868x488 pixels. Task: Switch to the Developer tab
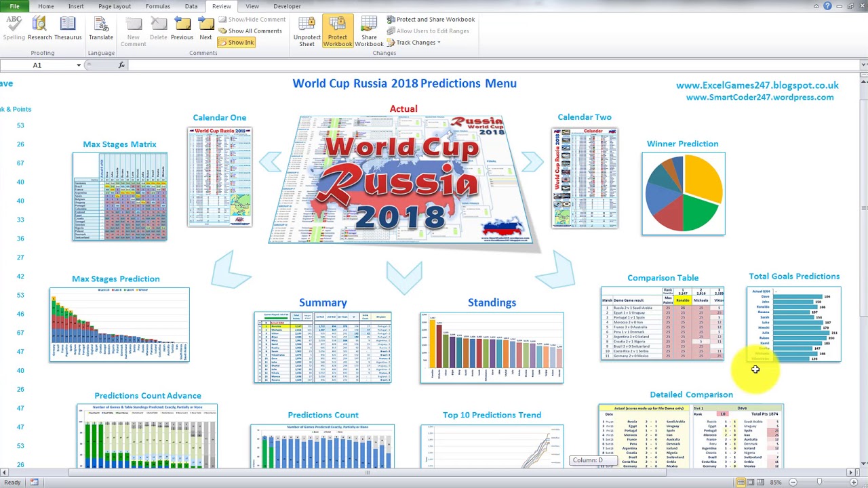click(x=287, y=6)
